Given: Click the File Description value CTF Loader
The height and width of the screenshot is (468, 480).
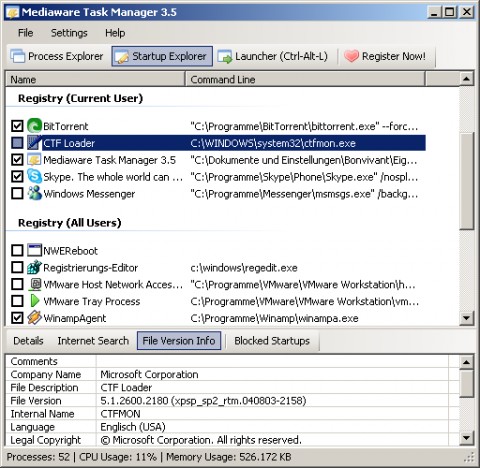Looking at the screenshot, I should click(126, 388).
